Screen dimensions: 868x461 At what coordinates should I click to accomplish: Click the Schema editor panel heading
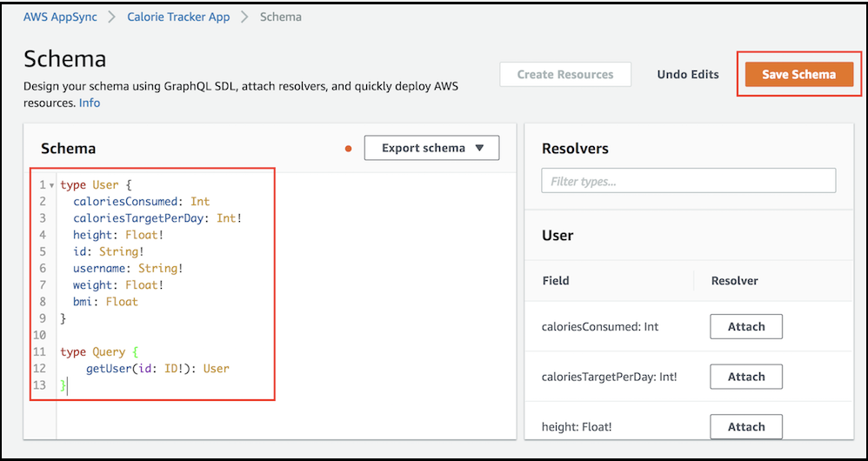click(x=69, y=149)
